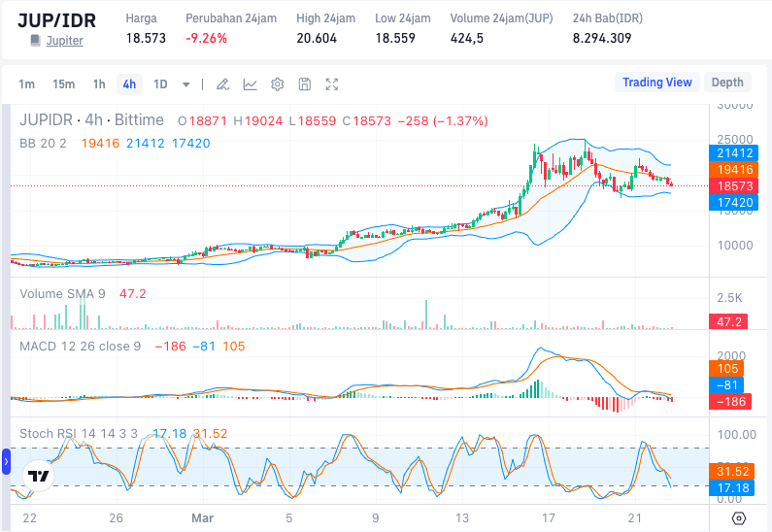
Task: Expand the left side panel arrow
Action: pyautogui.click(x=5, y=460)
